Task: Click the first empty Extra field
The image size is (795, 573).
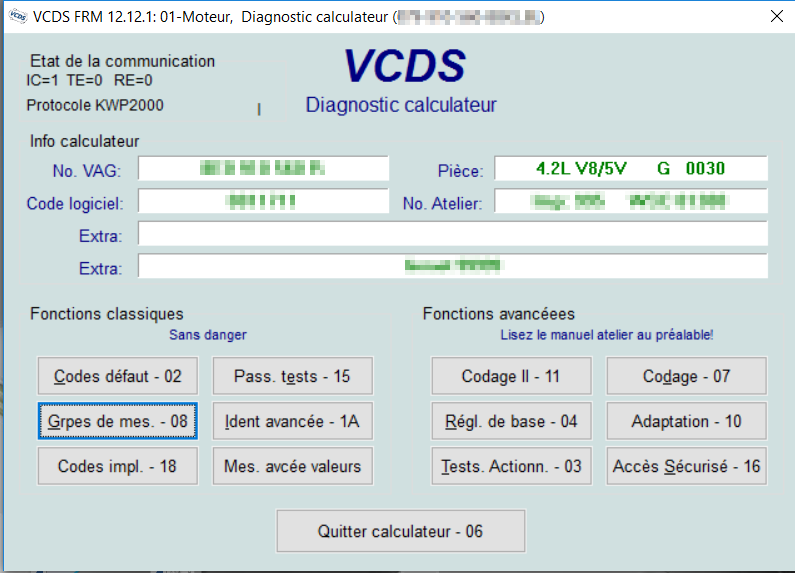Action: [453, 234]
